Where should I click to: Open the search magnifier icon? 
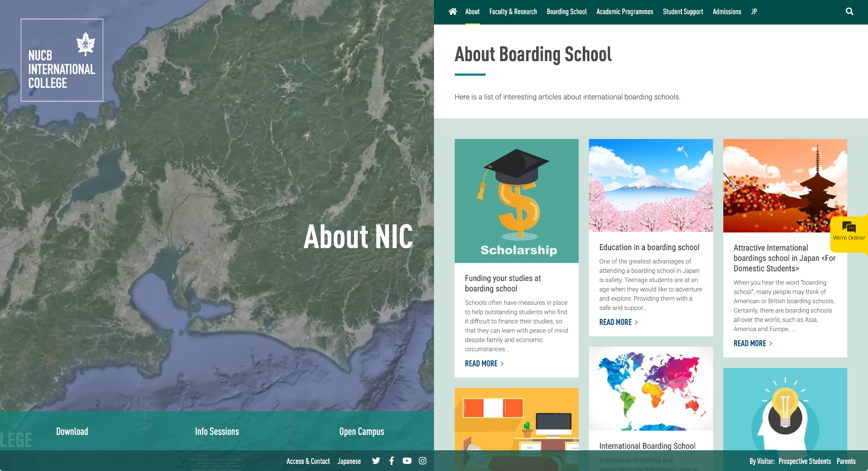[x=849, y=12]
